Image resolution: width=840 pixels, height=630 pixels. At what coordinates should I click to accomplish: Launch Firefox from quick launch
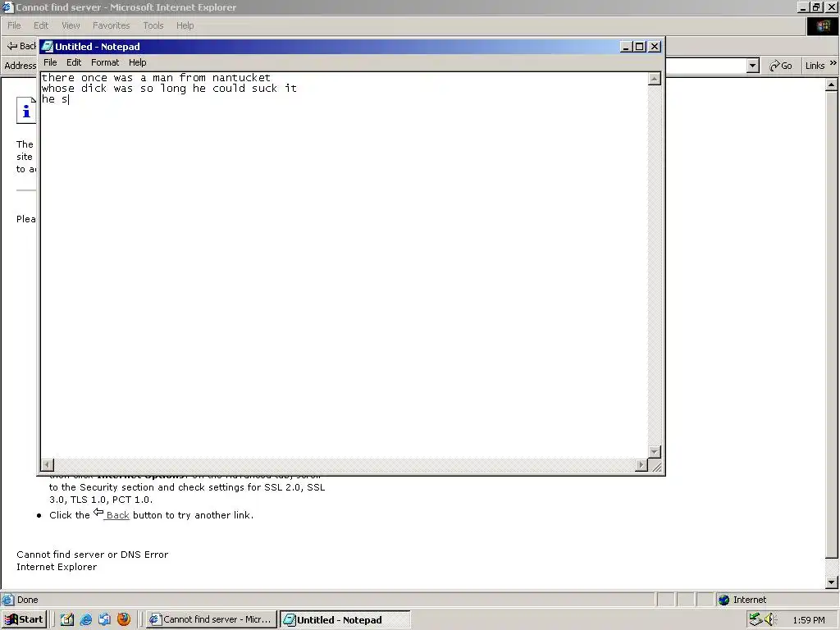[124, 619]
